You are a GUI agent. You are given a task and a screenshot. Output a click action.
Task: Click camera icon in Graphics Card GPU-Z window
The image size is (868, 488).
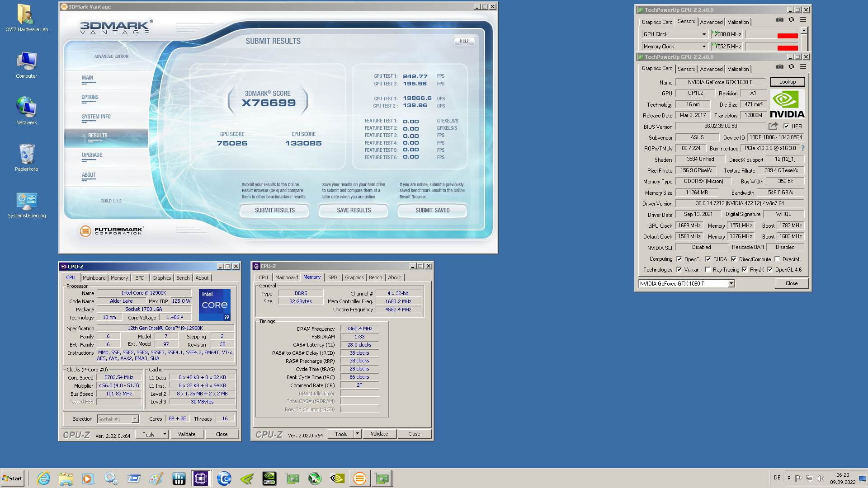[x=779, y=67]
